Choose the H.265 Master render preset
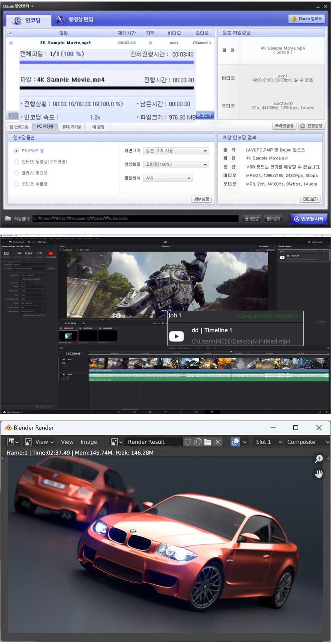Image resolution: width=331 pixels, height=644 pixels. tap(39, 254)
